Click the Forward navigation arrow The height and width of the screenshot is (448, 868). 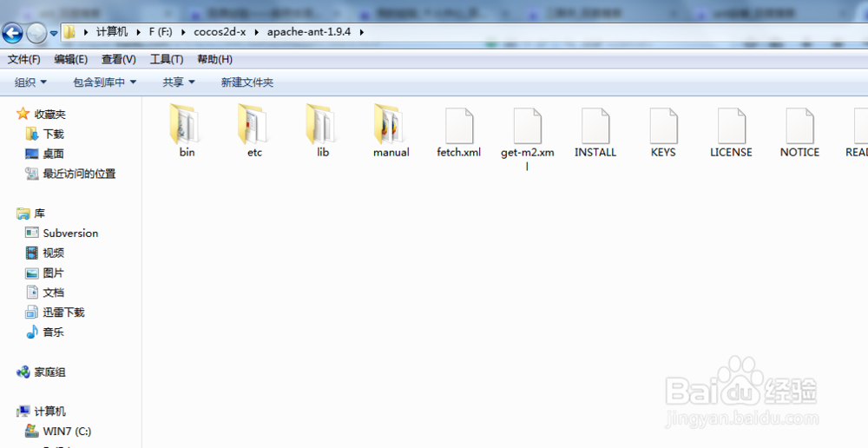(x=36, y=33)
